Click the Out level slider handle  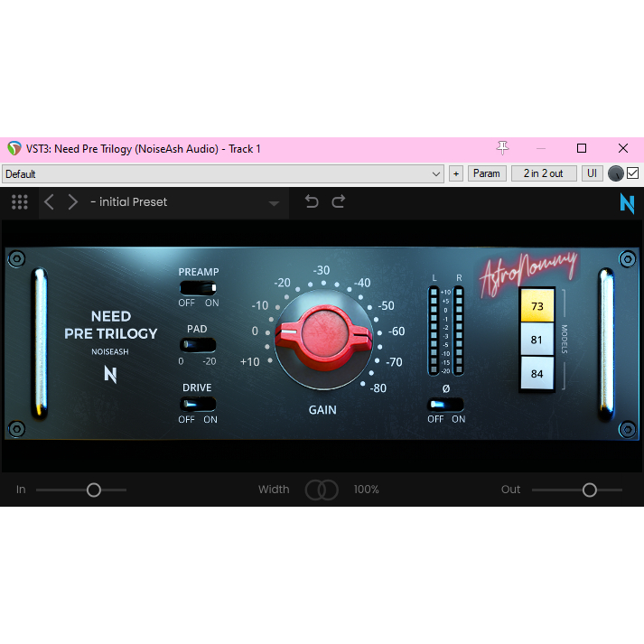pyautogui.click(x=590, y=490)
